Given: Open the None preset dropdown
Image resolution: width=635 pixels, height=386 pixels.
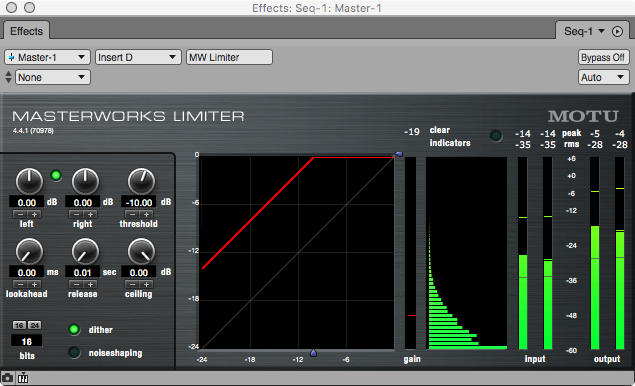Looking at the screenshot, I should pyautogui.click(x=53, y=77).
